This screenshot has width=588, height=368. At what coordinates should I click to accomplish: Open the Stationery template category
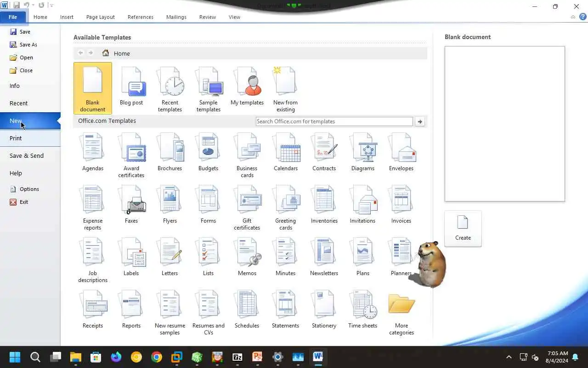click(x=324, y=310)
